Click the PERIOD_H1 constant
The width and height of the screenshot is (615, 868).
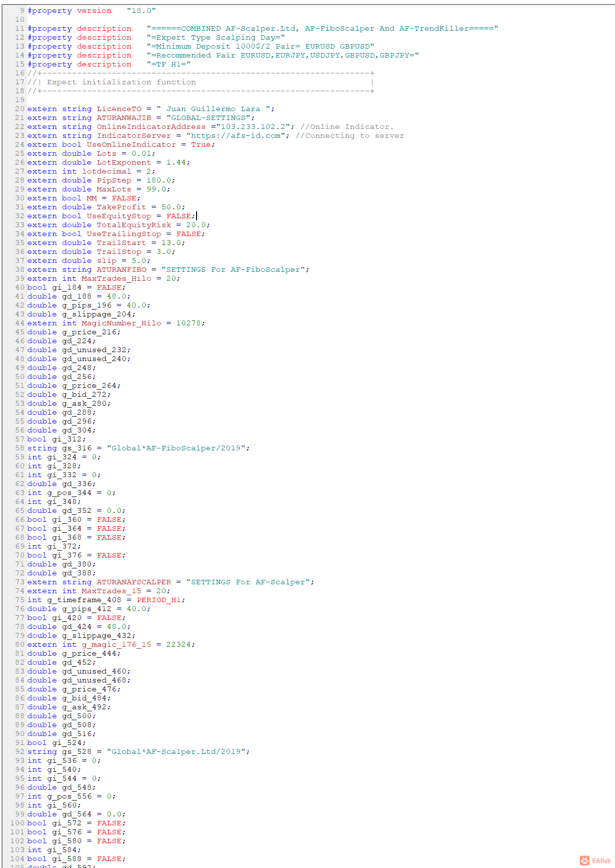[158, 600]
